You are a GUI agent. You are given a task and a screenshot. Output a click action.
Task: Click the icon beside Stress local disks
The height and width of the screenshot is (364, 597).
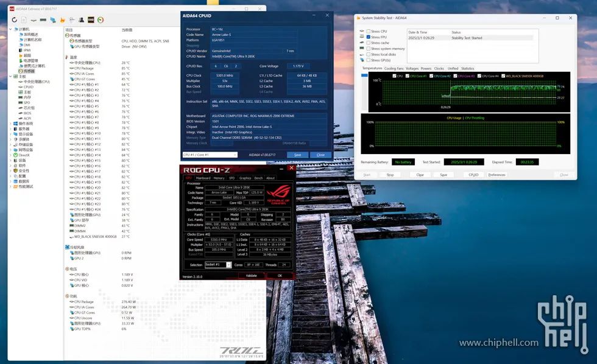[x=362, y=54]
